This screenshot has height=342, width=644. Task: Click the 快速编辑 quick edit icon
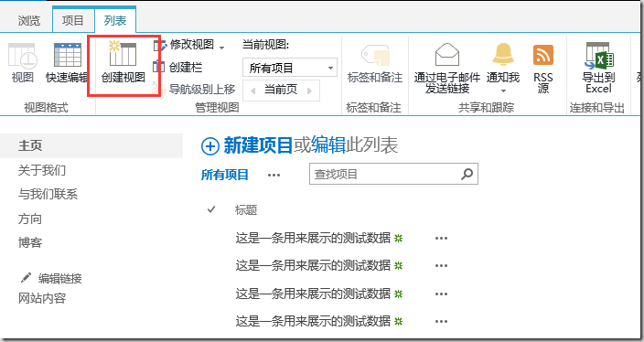pyautogui.click(x=68, y=55)
